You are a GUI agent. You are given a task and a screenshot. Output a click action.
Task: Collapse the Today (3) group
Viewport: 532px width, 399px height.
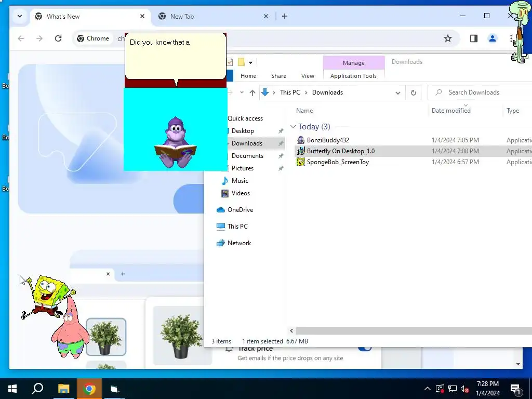[293, 127]
